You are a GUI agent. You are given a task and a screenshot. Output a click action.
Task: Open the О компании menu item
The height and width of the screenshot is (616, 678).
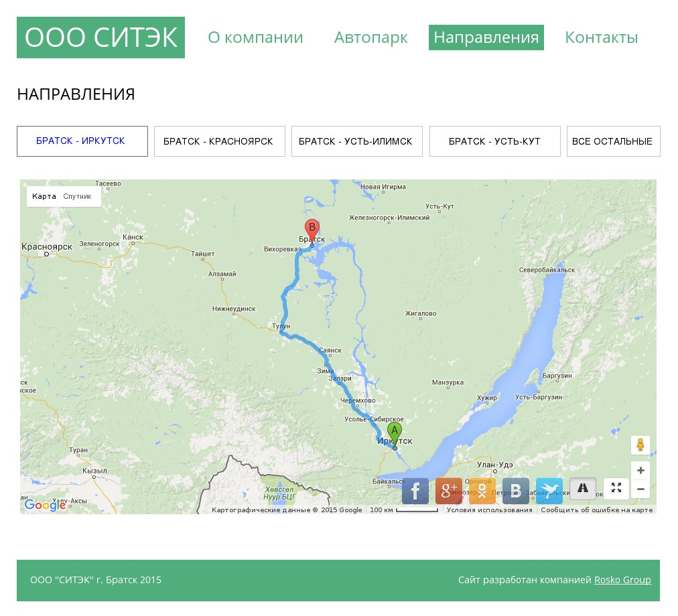pos(255,37)
